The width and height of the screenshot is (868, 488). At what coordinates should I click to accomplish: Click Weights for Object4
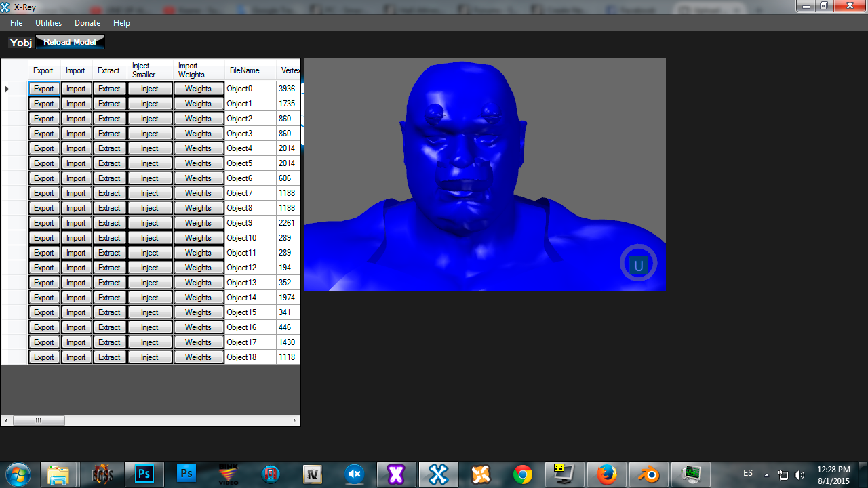coord(198,148)
